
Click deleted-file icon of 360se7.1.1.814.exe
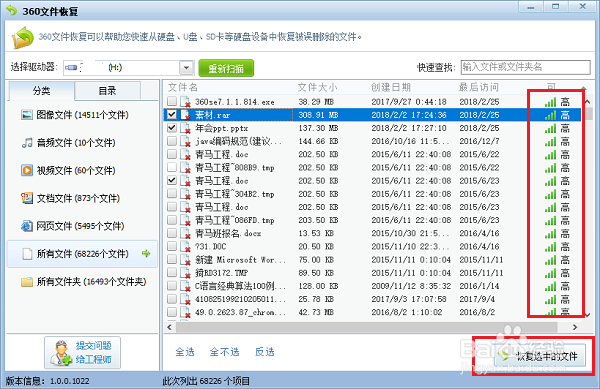click(x=186, y=102)
